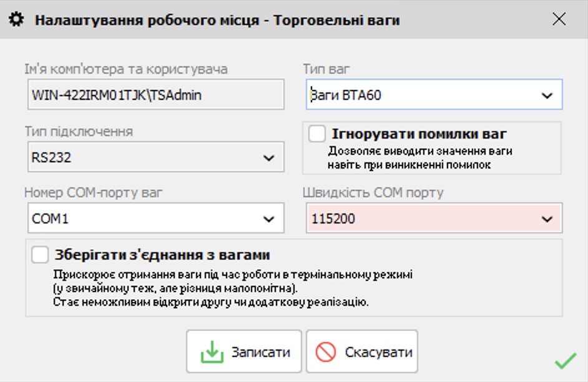Click the red prohibition icon on Скасувати
The width and height of the screenshot is (588, 382).
[x=326, y=351]
